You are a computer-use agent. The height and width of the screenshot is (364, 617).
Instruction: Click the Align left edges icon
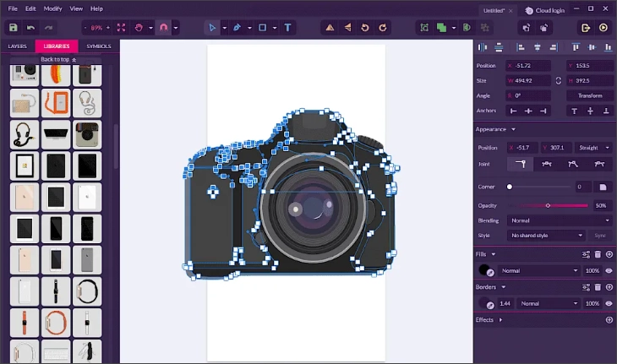[520, 47]
